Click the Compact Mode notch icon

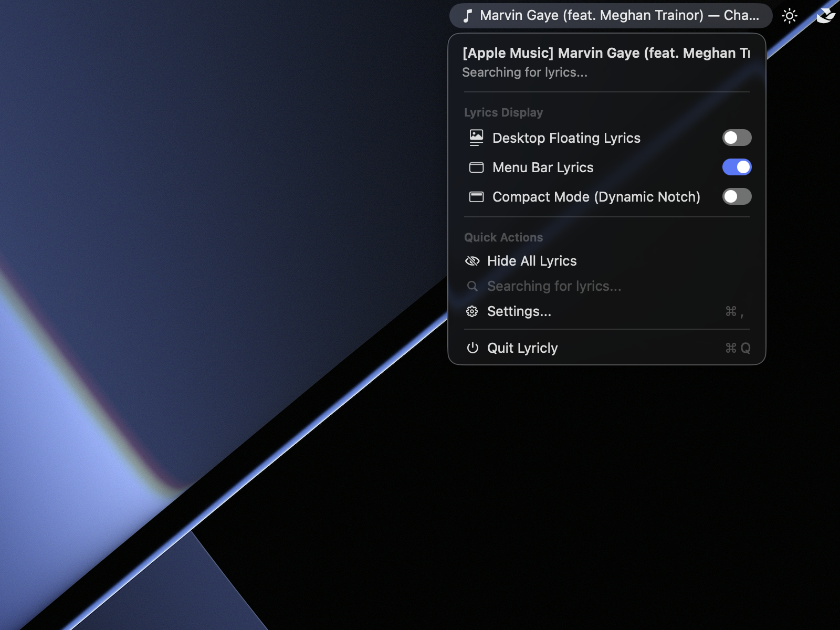click(476, 197)
